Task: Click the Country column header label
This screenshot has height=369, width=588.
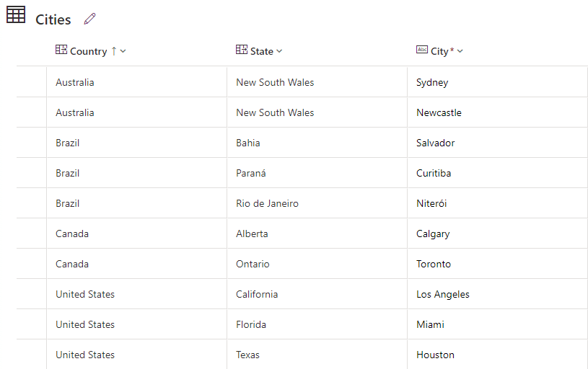Action: point(88,51)
